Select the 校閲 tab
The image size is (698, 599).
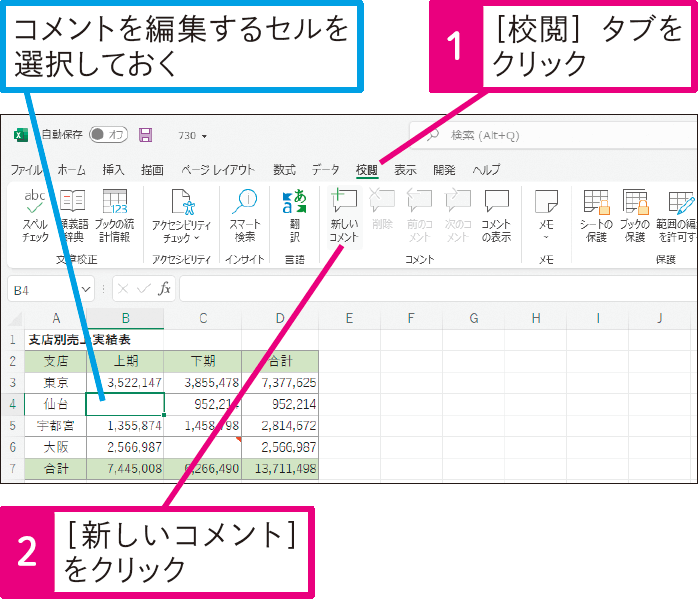pyautogui.click(x=367, y=170)
